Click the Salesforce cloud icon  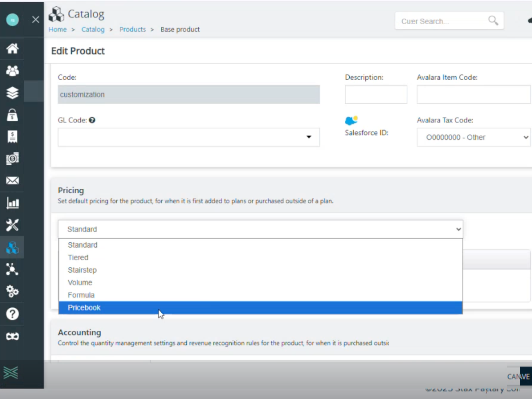click(351, 120)
